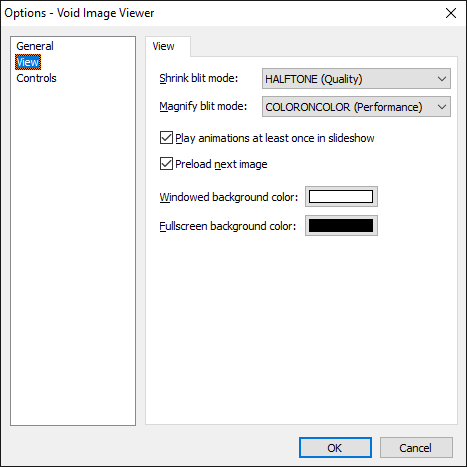The width and height of the screenshot is (467, 467).
Task: Click COLORONCOLOR (Performance) combo box text
Action: [x=344, y=107]
